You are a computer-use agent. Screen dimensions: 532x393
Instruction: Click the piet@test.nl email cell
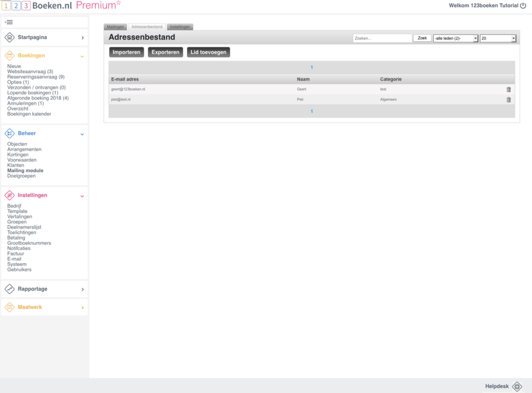point(121,99)
